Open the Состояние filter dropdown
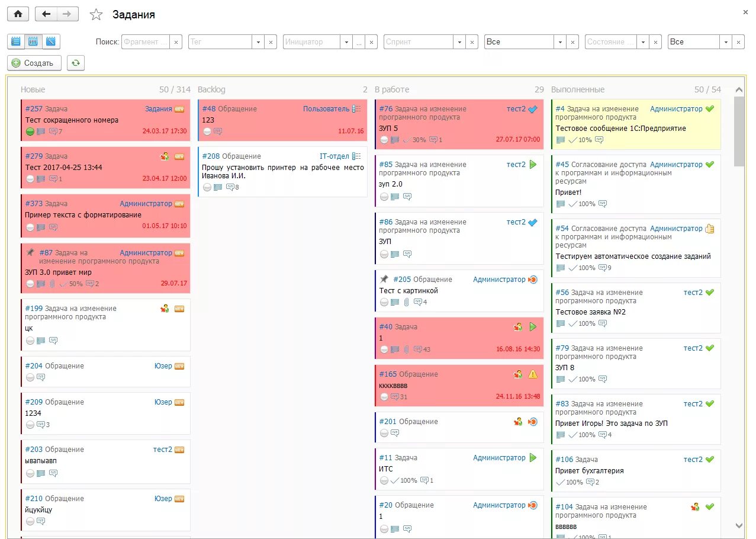This screenshot has width=756, height=539. (x=643, y=42)
